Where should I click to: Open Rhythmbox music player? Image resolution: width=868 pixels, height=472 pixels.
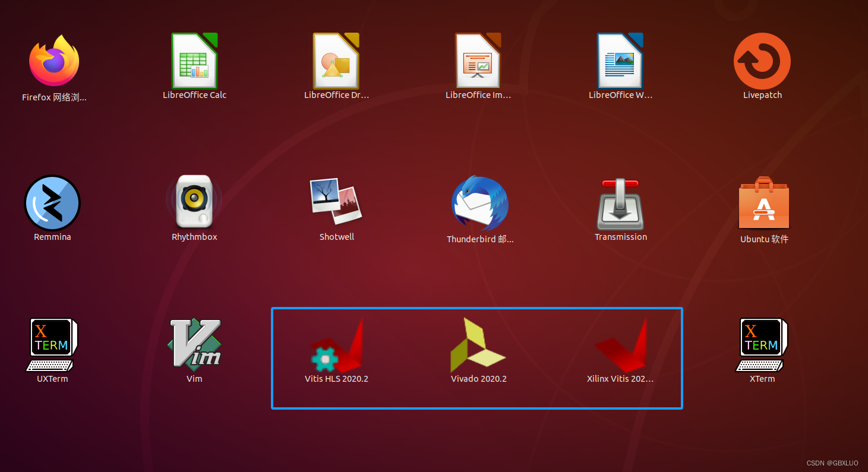pyautogui.click(x=194, y=202)
